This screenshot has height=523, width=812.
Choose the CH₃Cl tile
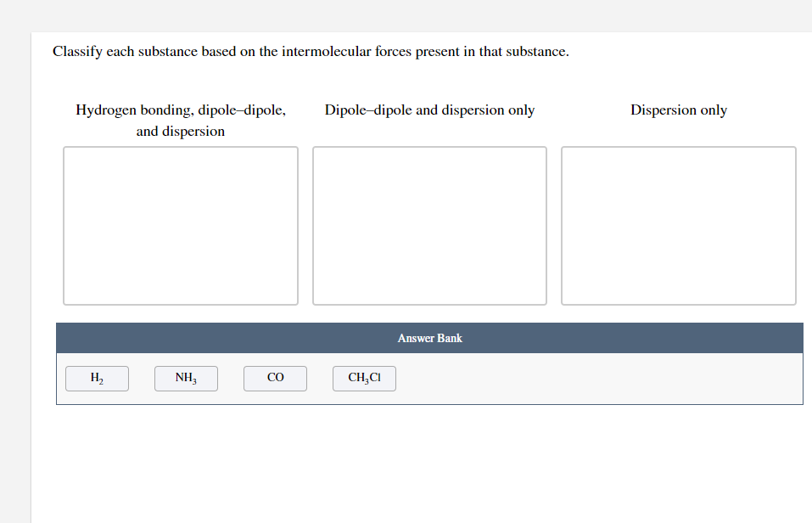pyautogui.click(x=364, y=378)
